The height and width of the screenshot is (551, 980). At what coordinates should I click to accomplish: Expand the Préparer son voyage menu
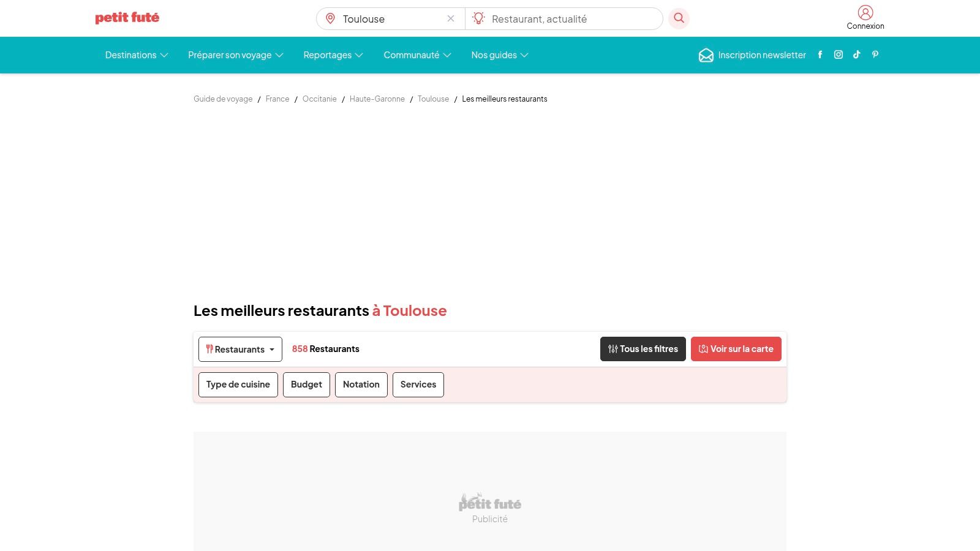pos(236,55)
